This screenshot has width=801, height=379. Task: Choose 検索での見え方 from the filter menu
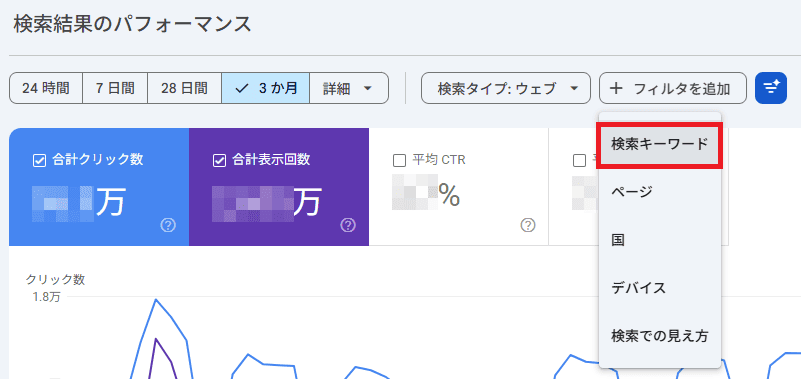click(x=660, y=336)
